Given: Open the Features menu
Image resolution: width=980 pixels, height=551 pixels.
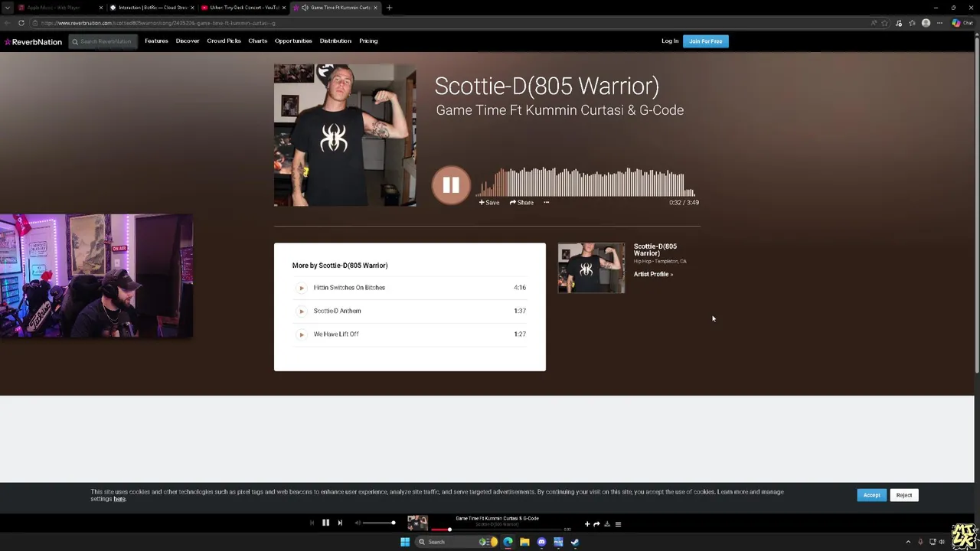Looking at the screenshot, I should click(x=156, y=41).
